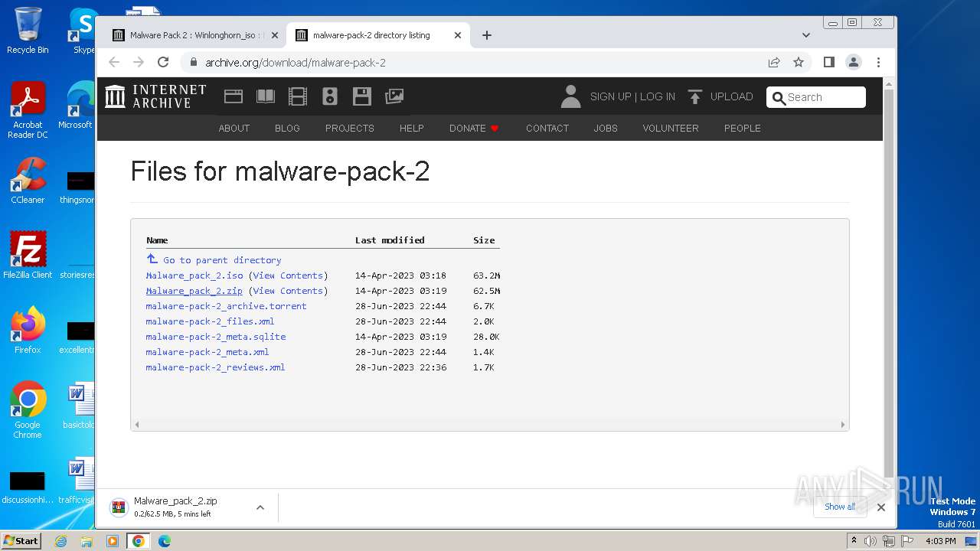Viewport: 980px width, 551px height.
Task: Open the Chrome three-dot menu
Action: point(878,62)
